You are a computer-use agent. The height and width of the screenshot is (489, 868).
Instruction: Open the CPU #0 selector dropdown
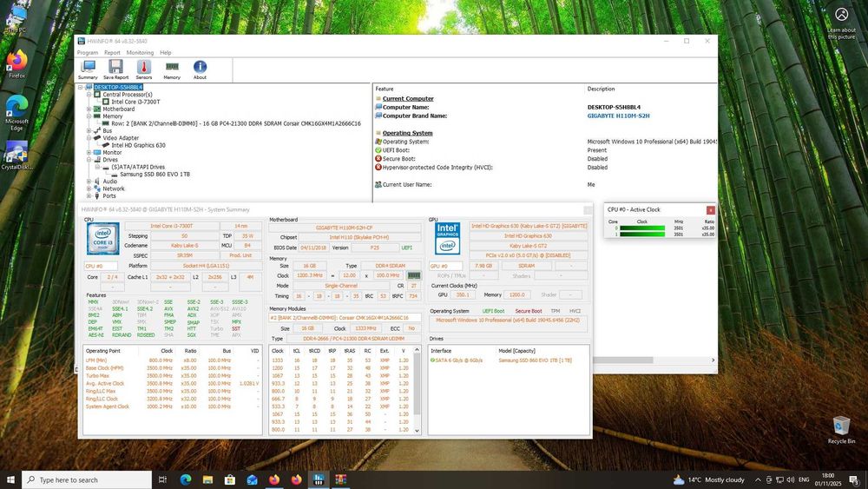(x=101, y=266)
